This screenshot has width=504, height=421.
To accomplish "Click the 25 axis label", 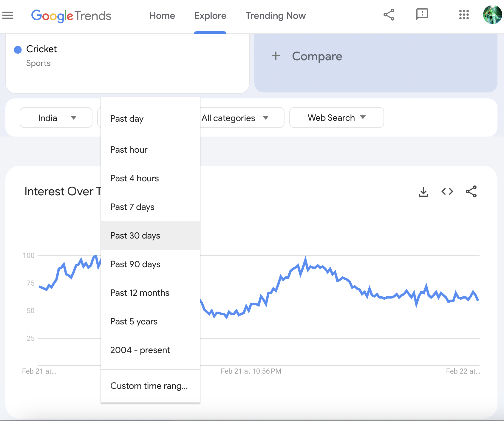I will pyautogui.click(x=31, y=338).
